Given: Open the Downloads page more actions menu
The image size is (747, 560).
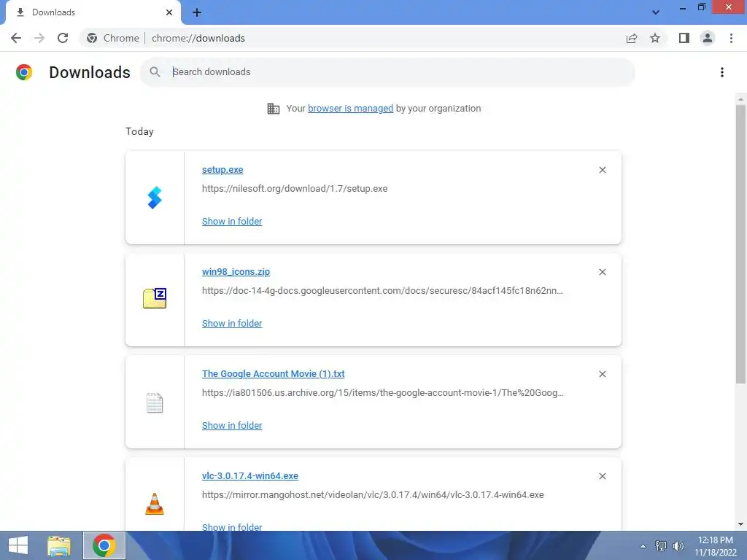Looking at the screenshot, I should point(722,72).
